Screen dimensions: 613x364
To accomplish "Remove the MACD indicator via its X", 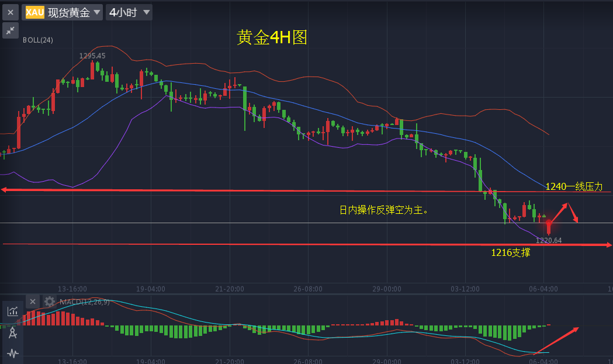I will pyautogui.click(x=33, y=301).
